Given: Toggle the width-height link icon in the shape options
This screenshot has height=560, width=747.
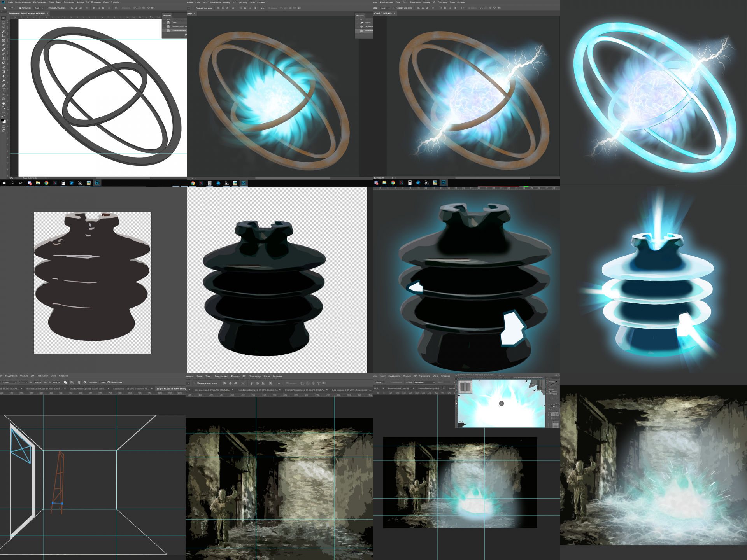Looking at the screenshot, I should pos(45,382).
